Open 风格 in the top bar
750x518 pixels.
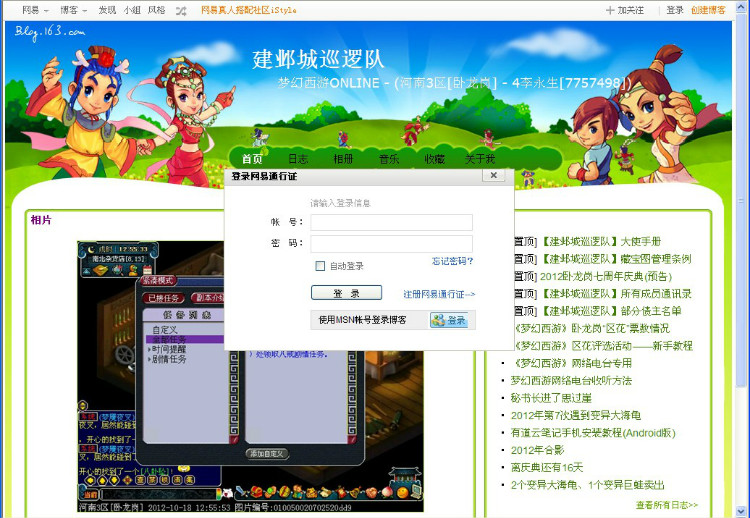pyautogui.click(x=156, y=10)
